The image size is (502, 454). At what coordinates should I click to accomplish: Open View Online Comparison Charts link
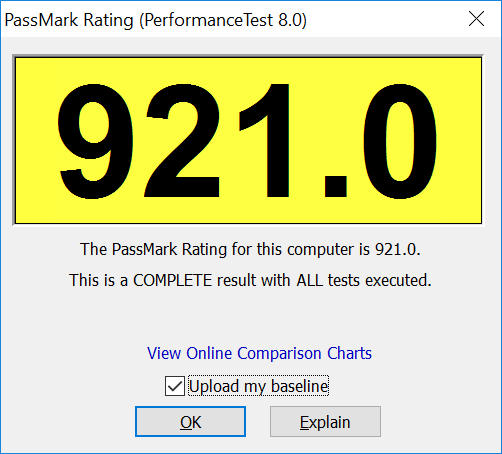259,353
